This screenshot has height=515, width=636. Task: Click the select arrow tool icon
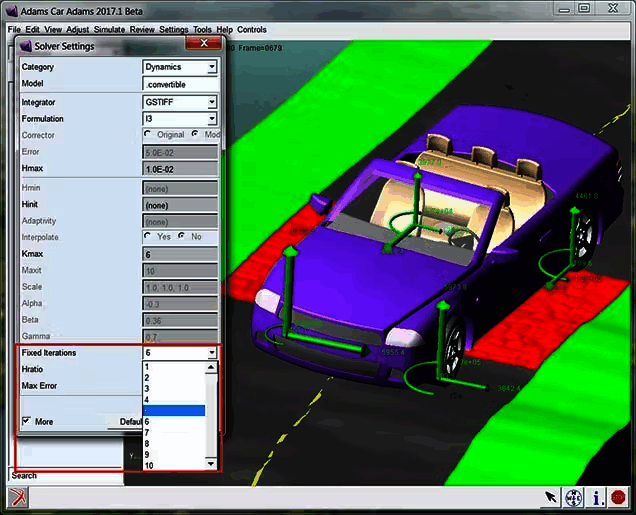pos(551,496)
